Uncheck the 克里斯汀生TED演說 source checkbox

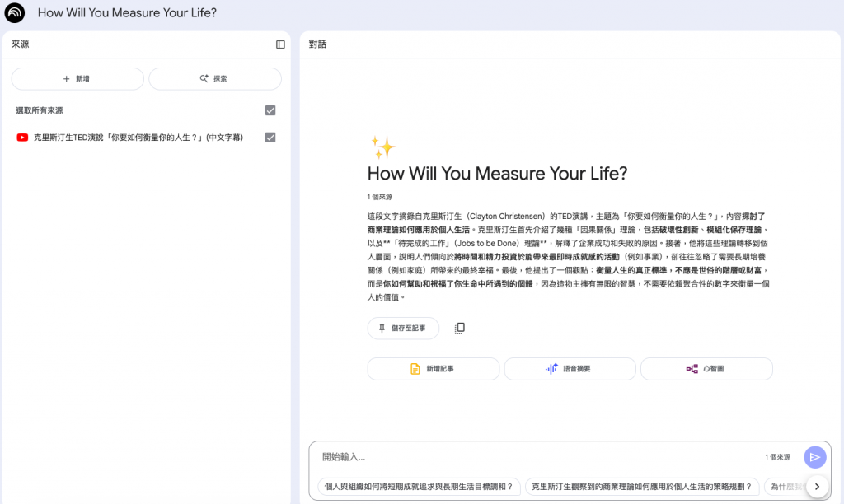(270, 138)
